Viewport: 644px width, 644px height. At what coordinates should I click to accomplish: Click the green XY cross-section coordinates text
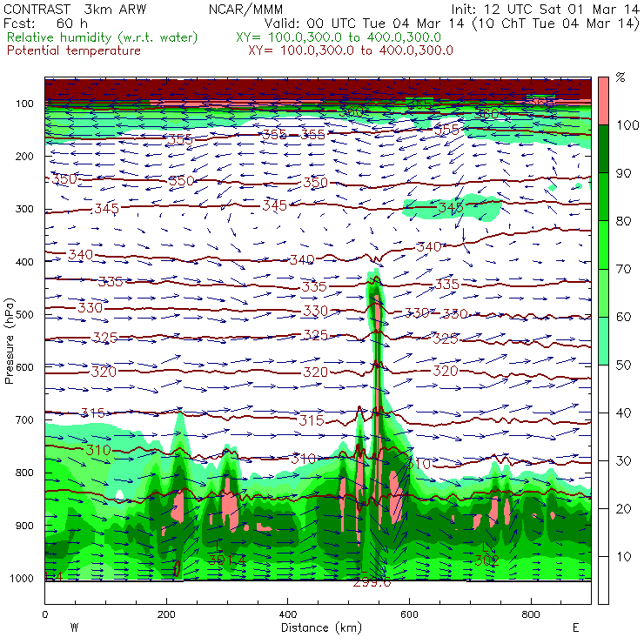(x=339, y=37)
